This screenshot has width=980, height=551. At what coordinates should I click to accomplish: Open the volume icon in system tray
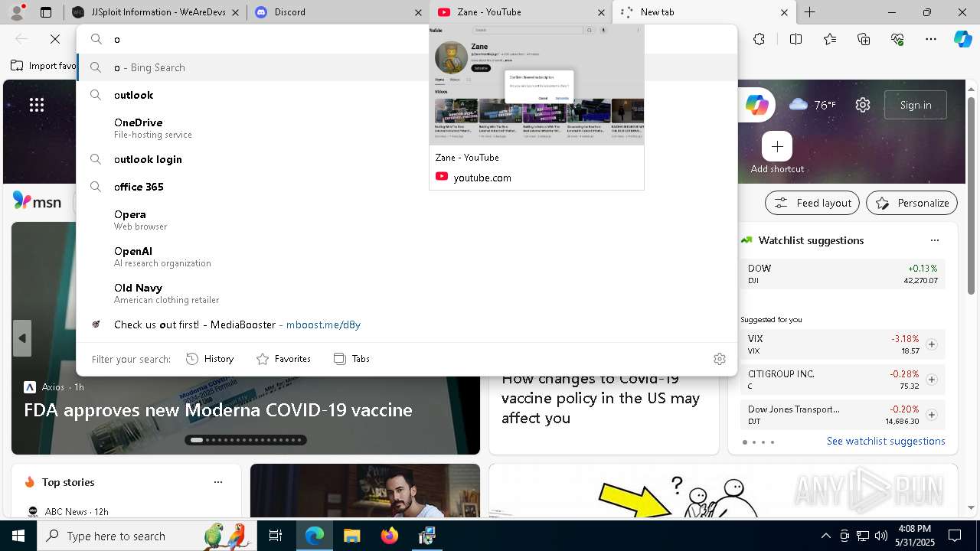pyautogui.click(x=880, y=536)
